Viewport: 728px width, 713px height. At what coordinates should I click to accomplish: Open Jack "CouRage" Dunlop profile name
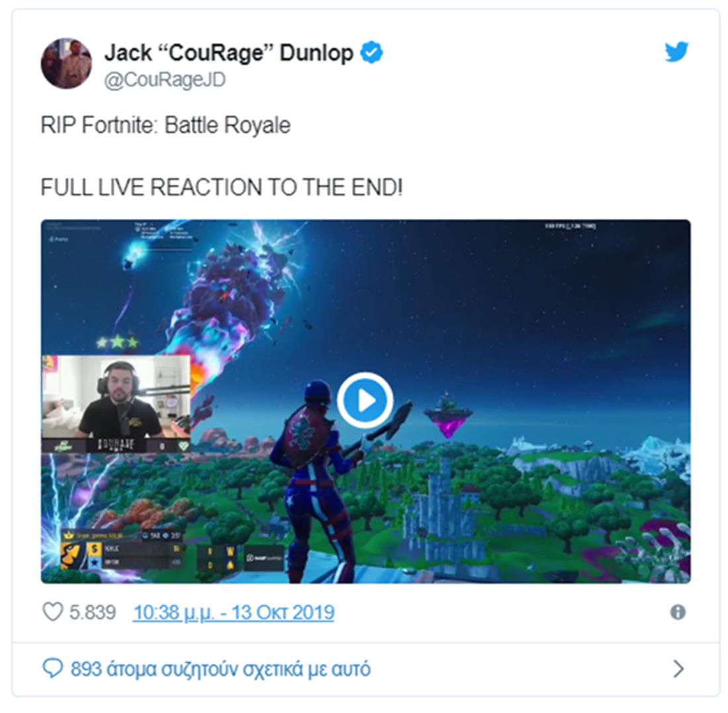tap(229, 52)
